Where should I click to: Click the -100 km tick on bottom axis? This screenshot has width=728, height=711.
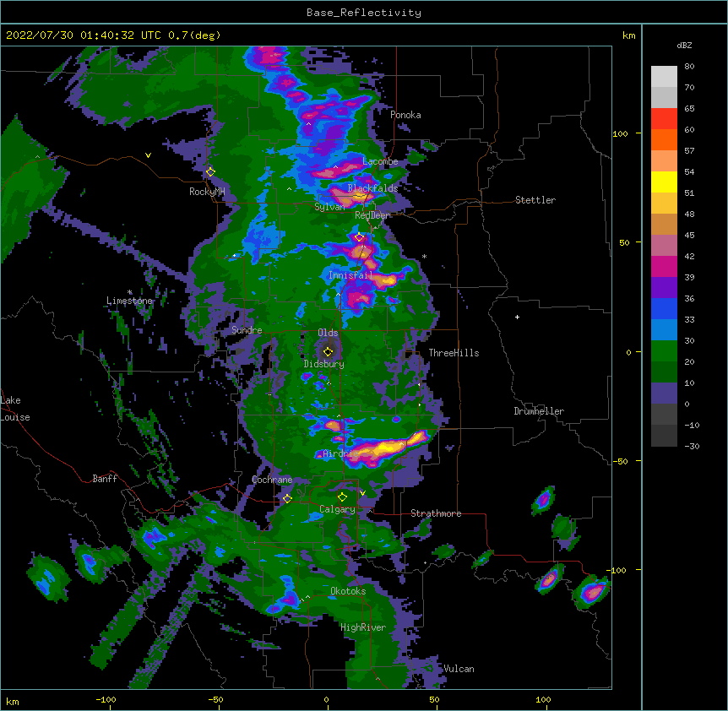(106, 699)
